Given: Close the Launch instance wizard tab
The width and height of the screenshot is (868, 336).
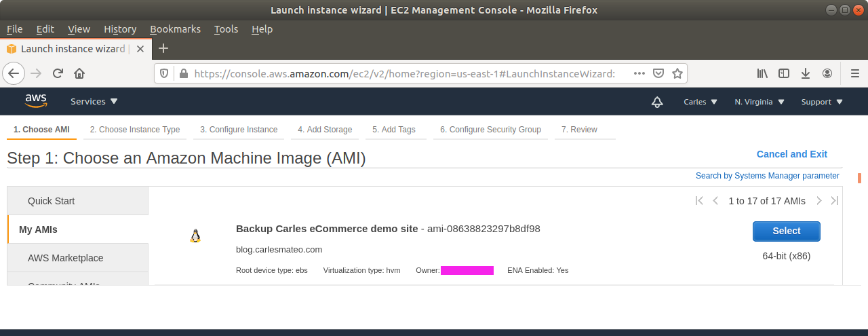Looking at the screenshot, I should click(x=140, y=49).
